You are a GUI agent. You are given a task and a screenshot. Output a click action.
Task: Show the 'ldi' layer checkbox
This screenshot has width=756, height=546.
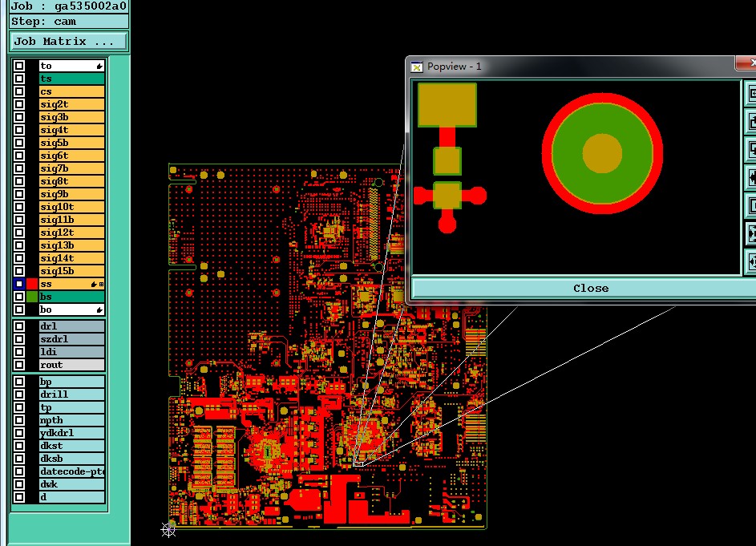pos(18,352)
